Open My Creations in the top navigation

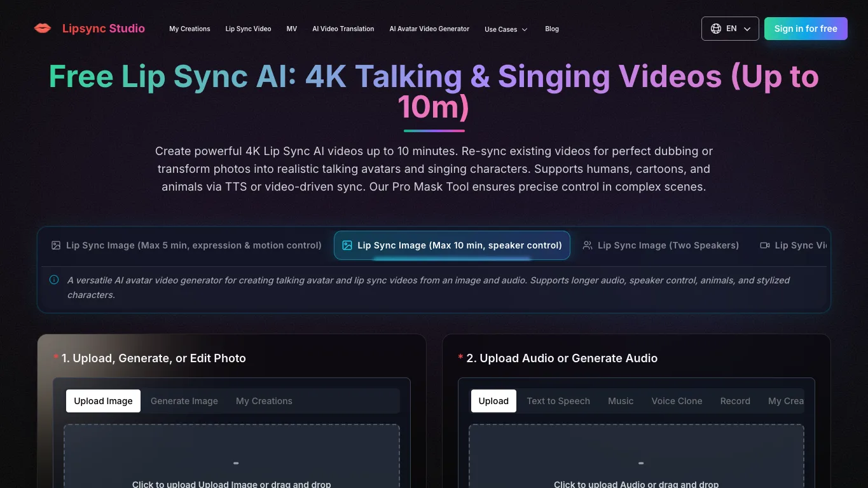point(189,29)
